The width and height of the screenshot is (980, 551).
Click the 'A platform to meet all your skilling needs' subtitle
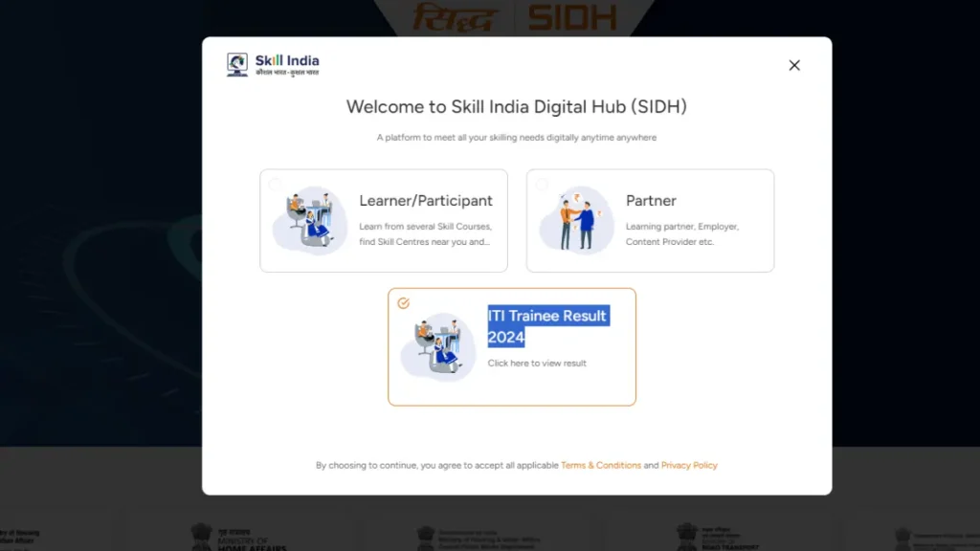pyautogui.click(x=516, y=138)
